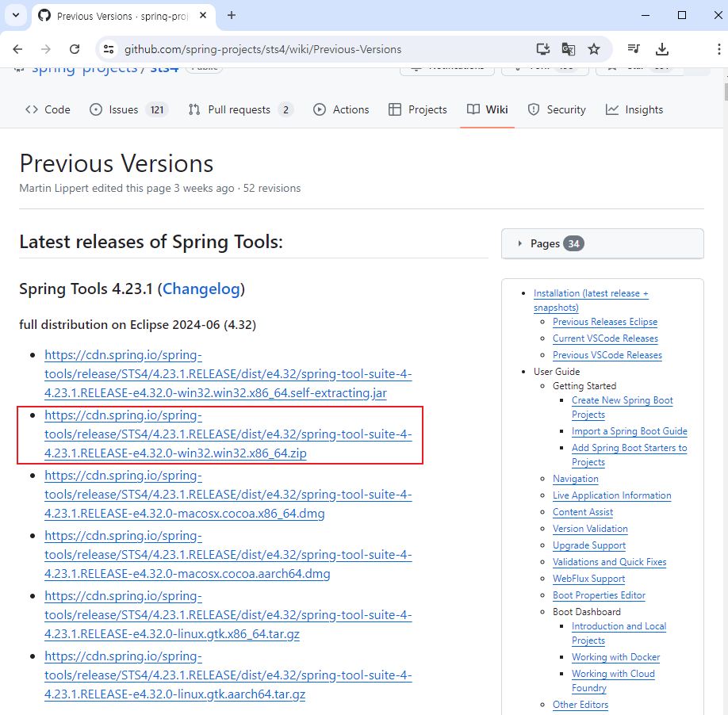Open the Security tab
Viewport: 728px width, 715px height.
(557, 109)
